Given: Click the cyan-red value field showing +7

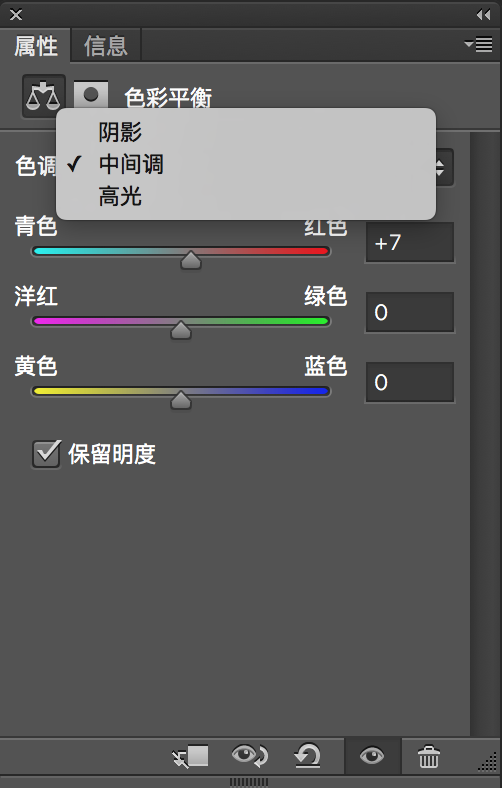Looking at the screenshot, I should (x=410, y=243).
